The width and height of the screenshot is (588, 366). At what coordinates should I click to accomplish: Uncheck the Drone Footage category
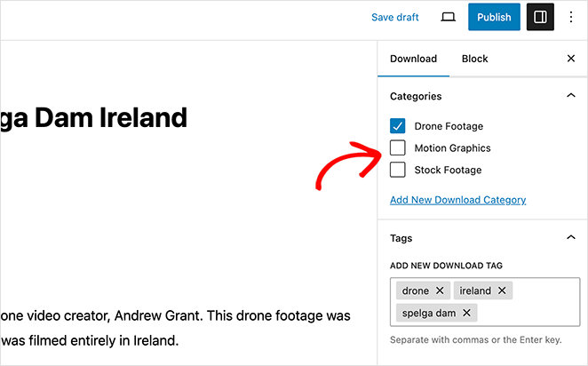pos(398,126)
